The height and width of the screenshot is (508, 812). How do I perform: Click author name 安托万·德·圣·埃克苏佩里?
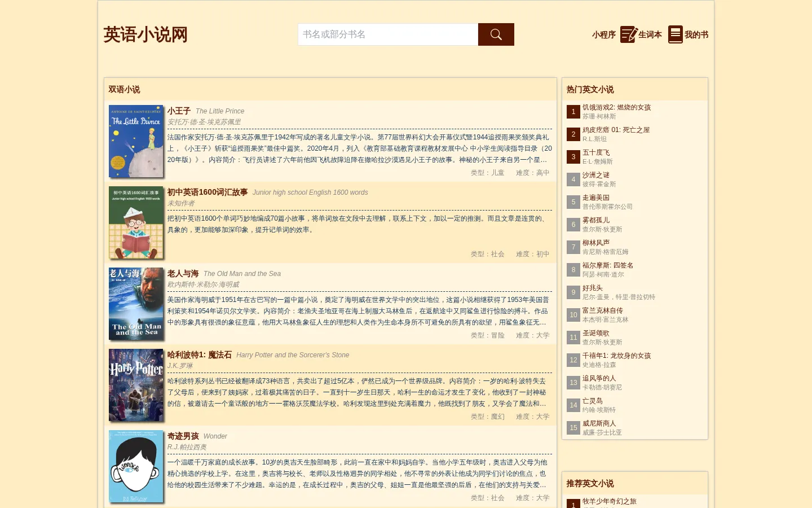[204, 122]
